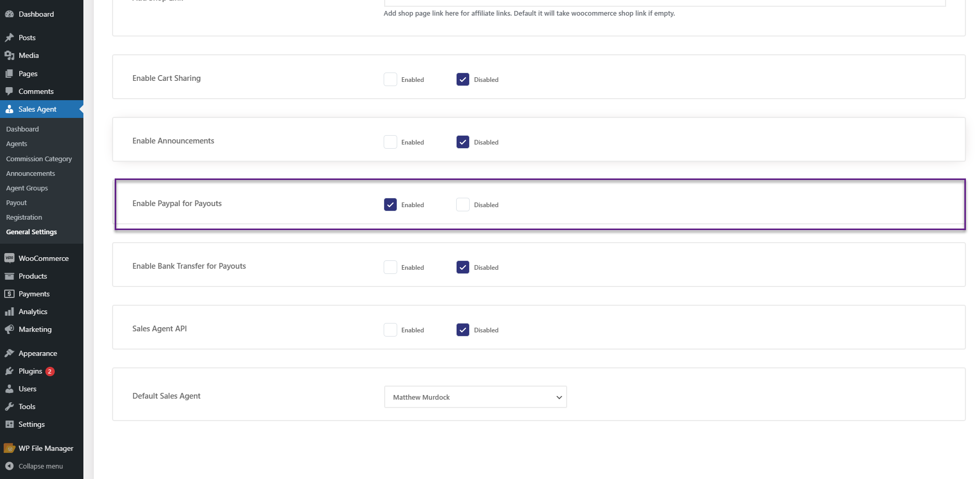Image resolution: width=980 pixels, height=479 pixels.
Task: Click the Tools wrench icon
Action: (x=9, y=406)
